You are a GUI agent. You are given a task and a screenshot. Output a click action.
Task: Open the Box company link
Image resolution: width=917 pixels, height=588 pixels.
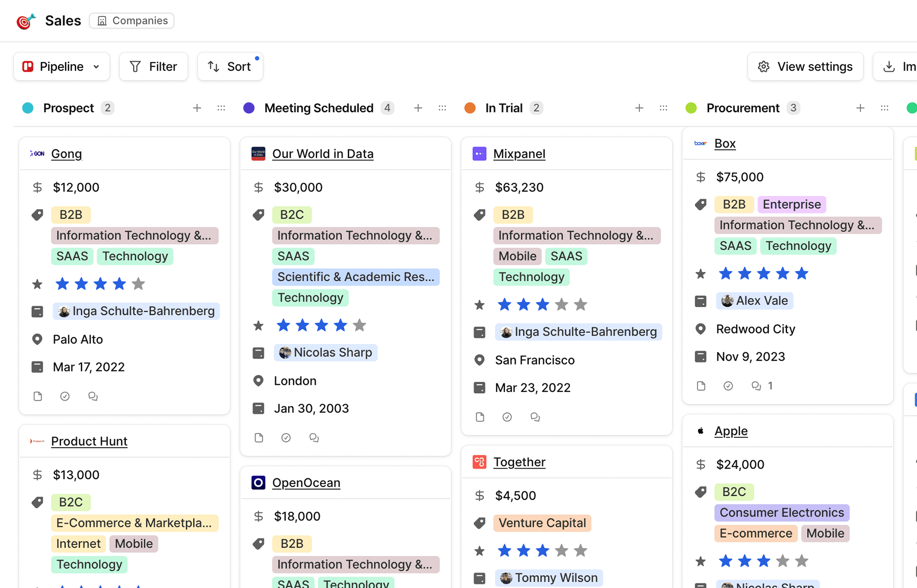pos(725,143)
